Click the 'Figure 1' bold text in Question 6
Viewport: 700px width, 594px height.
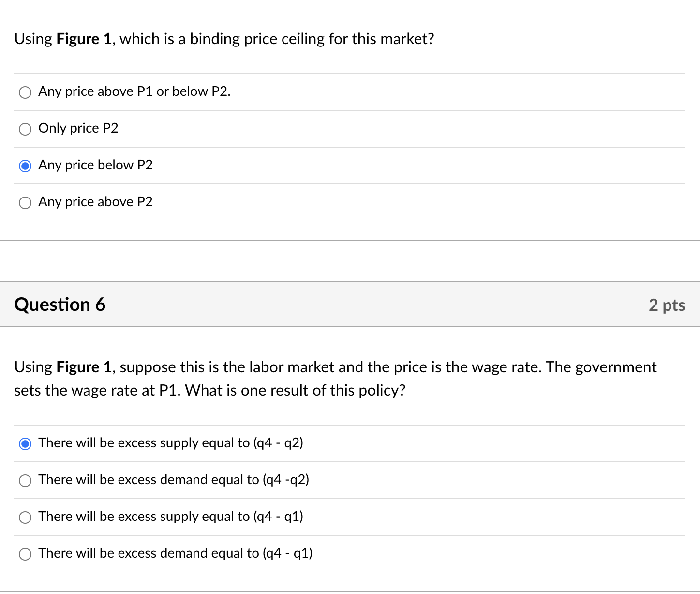coord(83,367)
